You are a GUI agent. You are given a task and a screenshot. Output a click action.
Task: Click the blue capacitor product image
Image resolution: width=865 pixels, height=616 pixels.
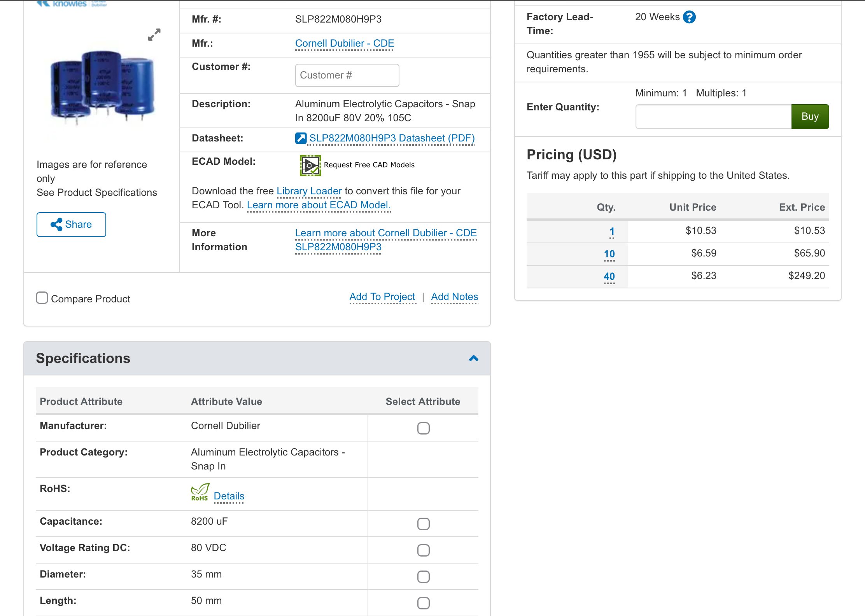[102, 86]
